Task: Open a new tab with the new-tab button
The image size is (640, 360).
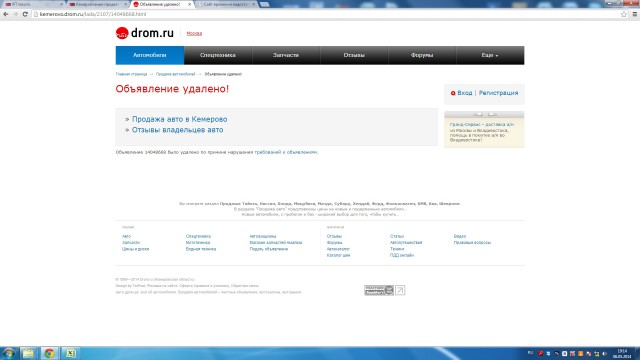Action: 264,4
